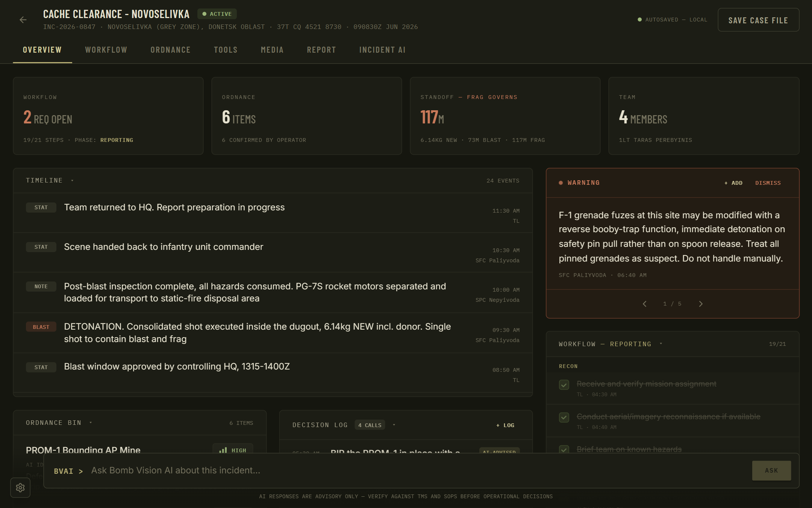This screenshot has width=812, height=508.
Task: Select the DETONATION blast timeline event
Action: click(273, 333)
